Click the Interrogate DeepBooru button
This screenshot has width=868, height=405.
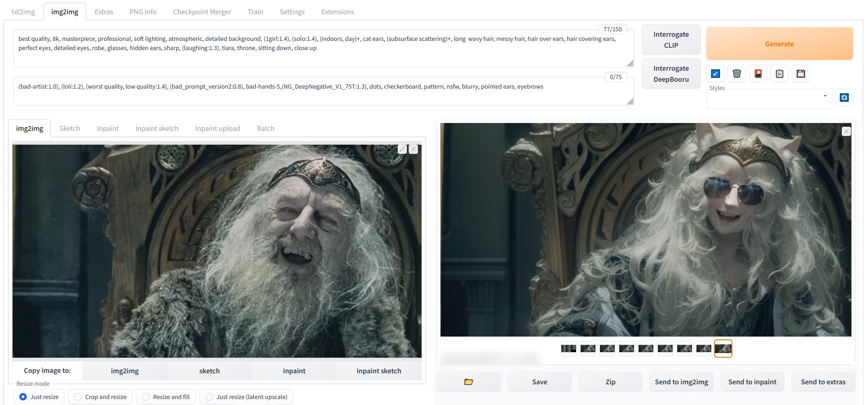[671, 74]
